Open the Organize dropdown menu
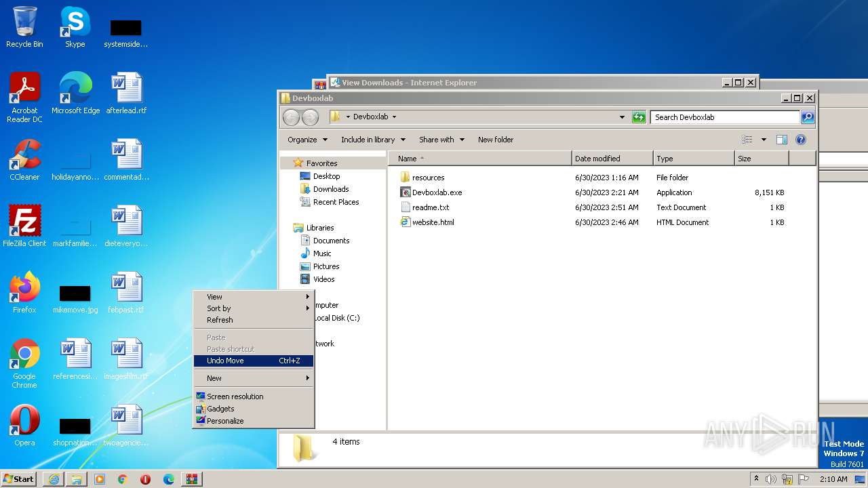This screenshot has height=488, width=868. pyautogui.click(x=307, y=140)
